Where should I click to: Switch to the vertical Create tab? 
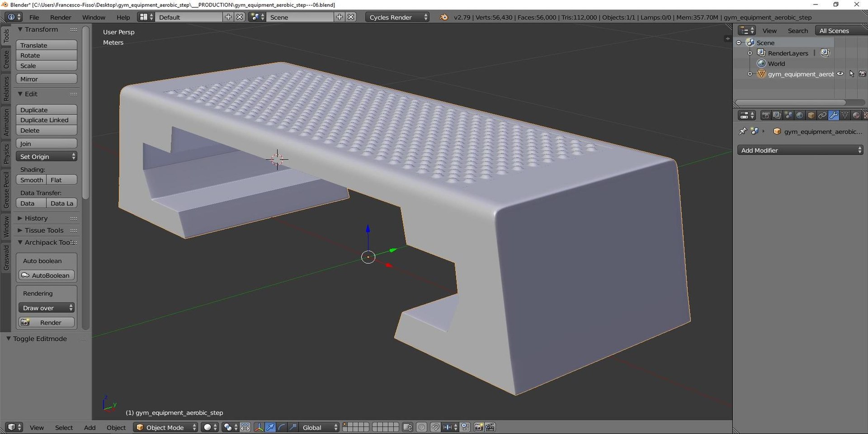click(6, 60)
